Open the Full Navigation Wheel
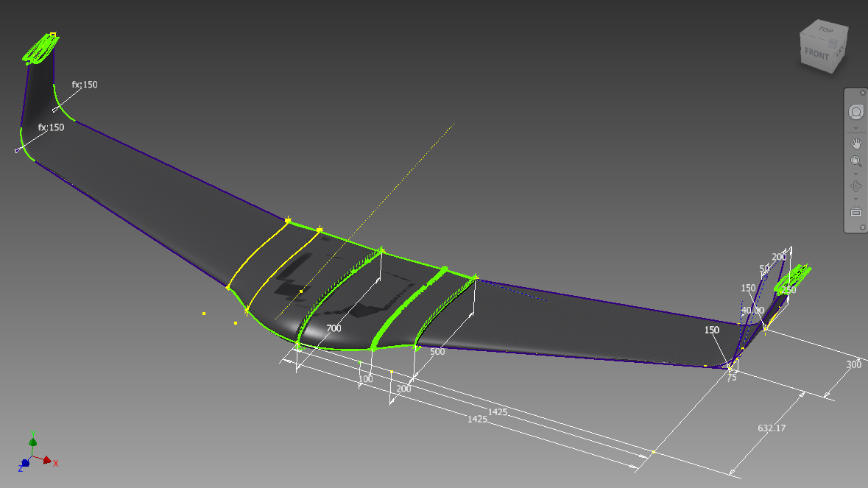This screenshot has height=488, width=868. tap(855, 110)
